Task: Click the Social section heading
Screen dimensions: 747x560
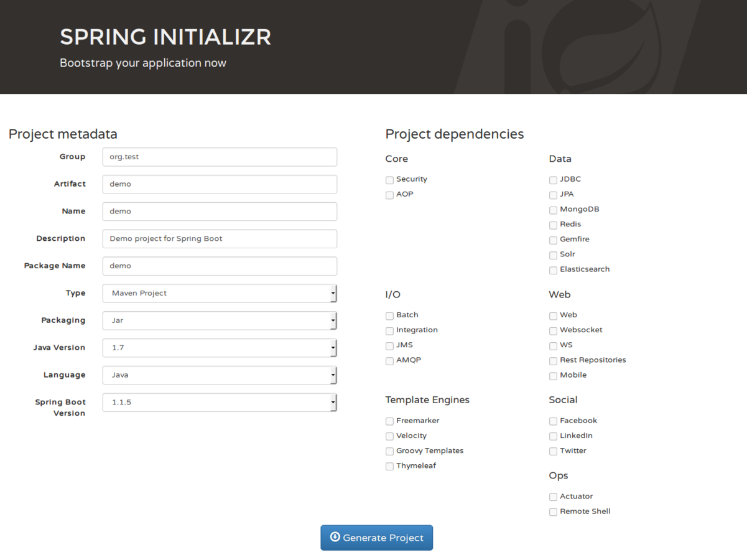Action: (x=563, y=400)
